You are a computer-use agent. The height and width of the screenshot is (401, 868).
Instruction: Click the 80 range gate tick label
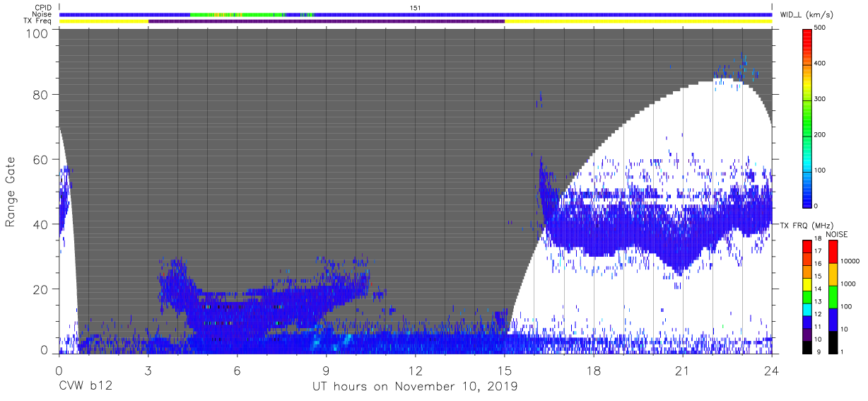pos(40,95)
